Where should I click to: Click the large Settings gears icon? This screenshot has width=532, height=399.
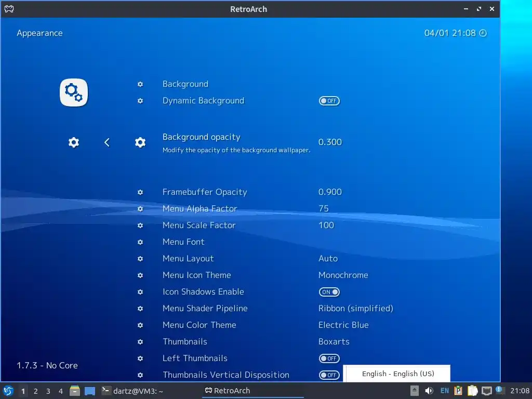coord(74,92)
